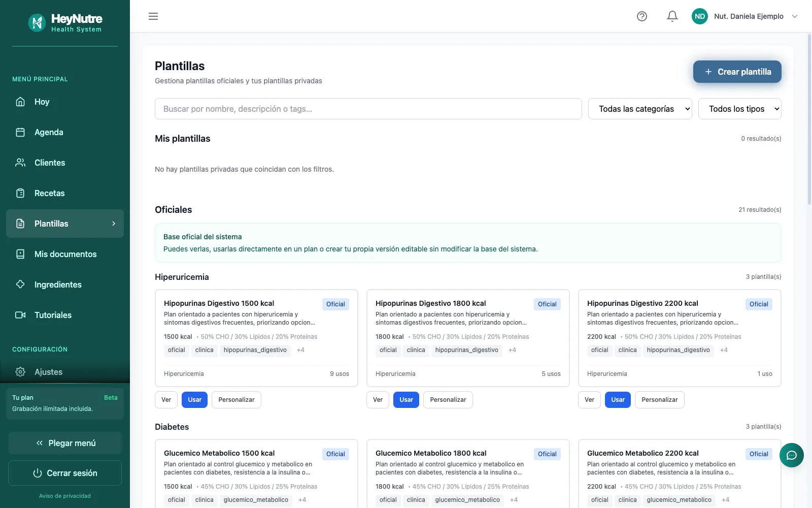Click the +4 tags on Hipopurinas 1500 card
This screenshot has width=812, height=508.
tap(300, 350)
